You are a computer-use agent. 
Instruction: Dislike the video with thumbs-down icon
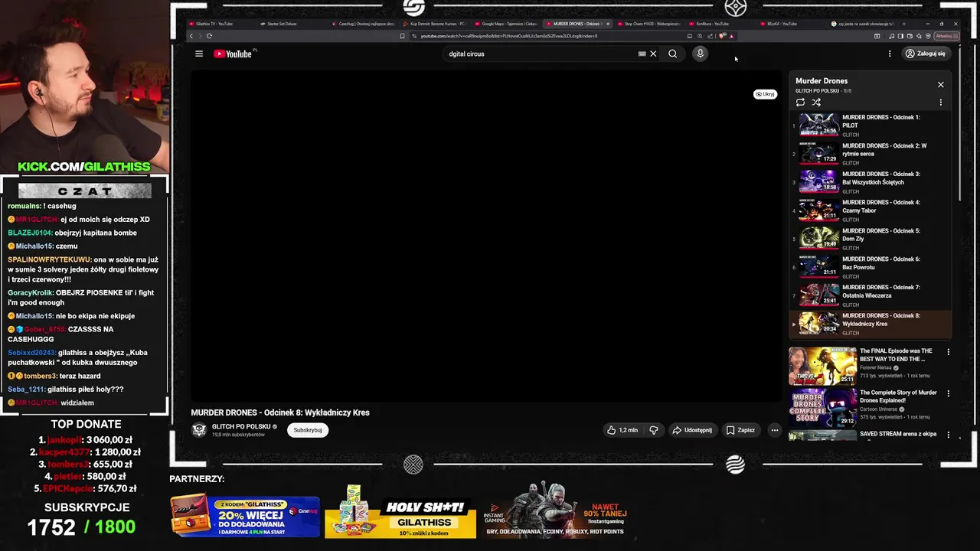pyautogui.click(x=653, y=430)
